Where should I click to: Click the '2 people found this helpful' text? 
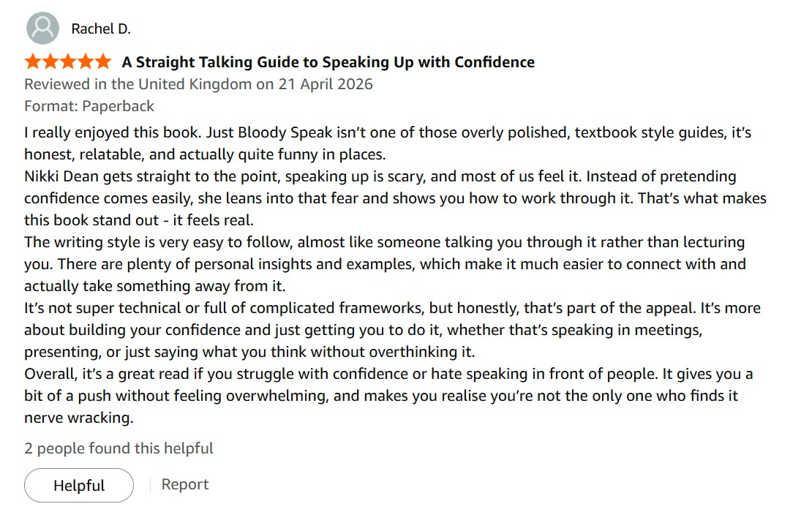tap(119, 448)
